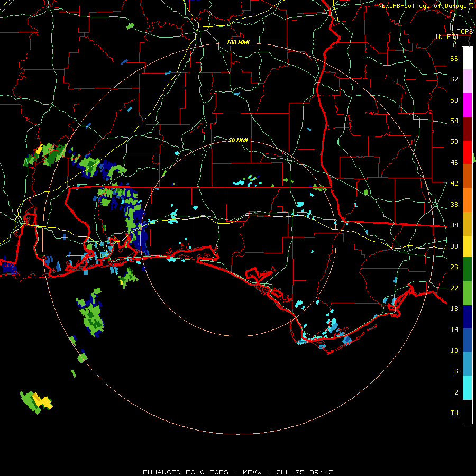Select the light green legend swatch
This screenshot has height=476, width=476.
coord(467,293)
